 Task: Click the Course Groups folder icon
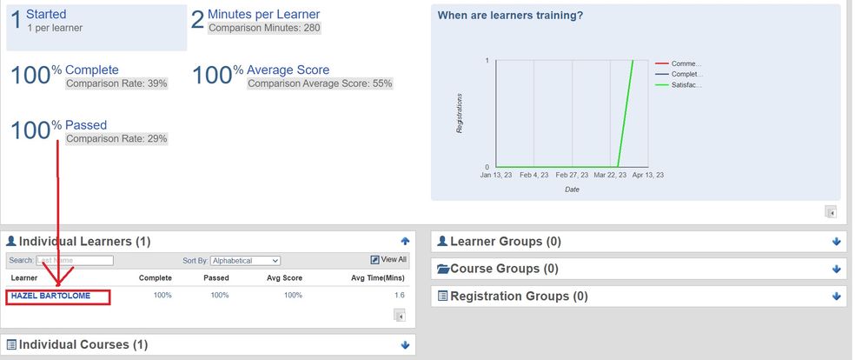click(x=443, y=269)
